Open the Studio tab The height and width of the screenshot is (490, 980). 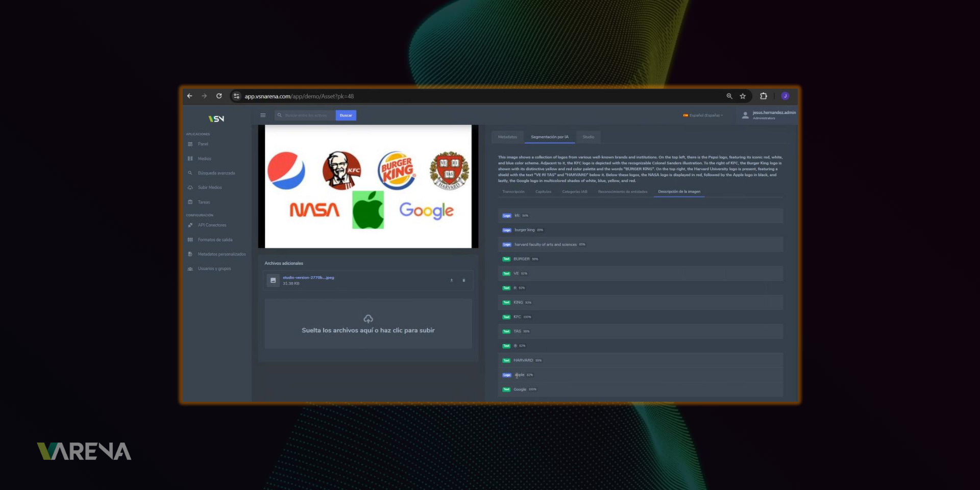click(589, 137)
